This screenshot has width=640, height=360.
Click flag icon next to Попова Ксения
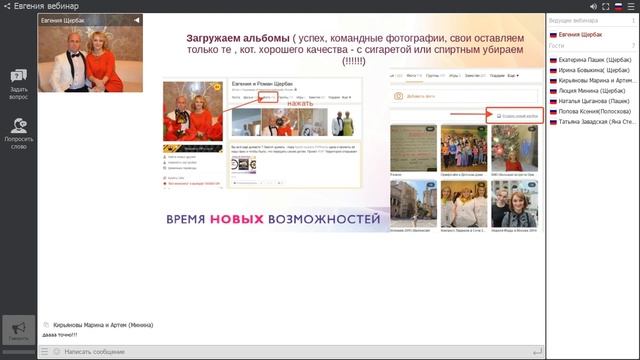pyautogui.click(x=553, y=111)
